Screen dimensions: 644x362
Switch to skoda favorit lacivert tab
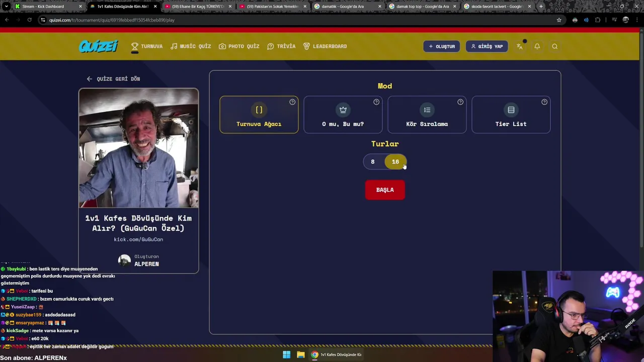click(x=497, y=7)
